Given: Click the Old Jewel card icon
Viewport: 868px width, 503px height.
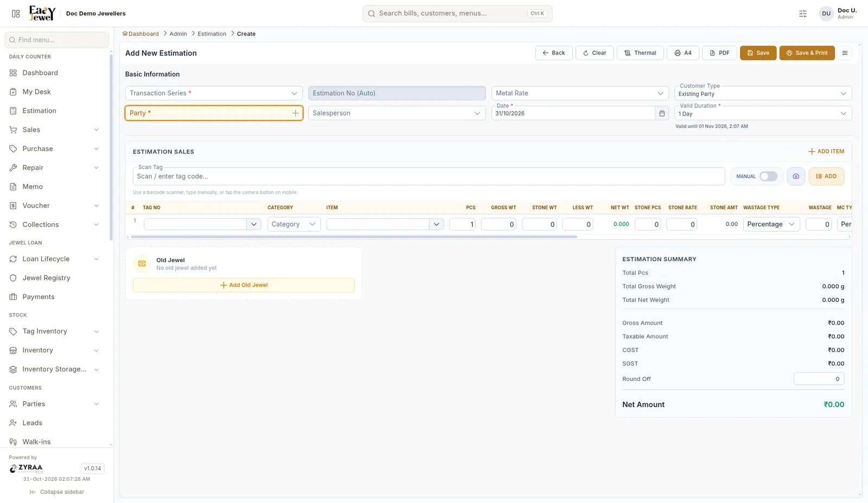Looking at the screenshot, I should pos(142,263).
